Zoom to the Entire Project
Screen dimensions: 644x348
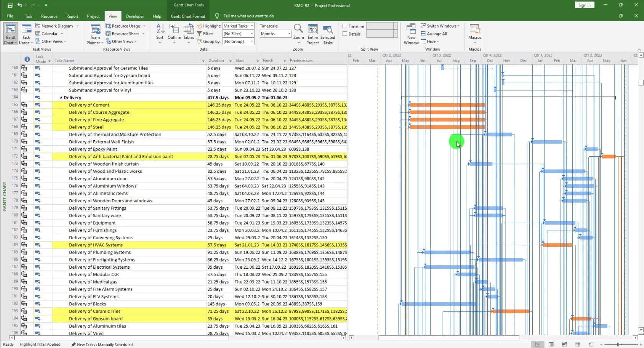click(313, 34)
